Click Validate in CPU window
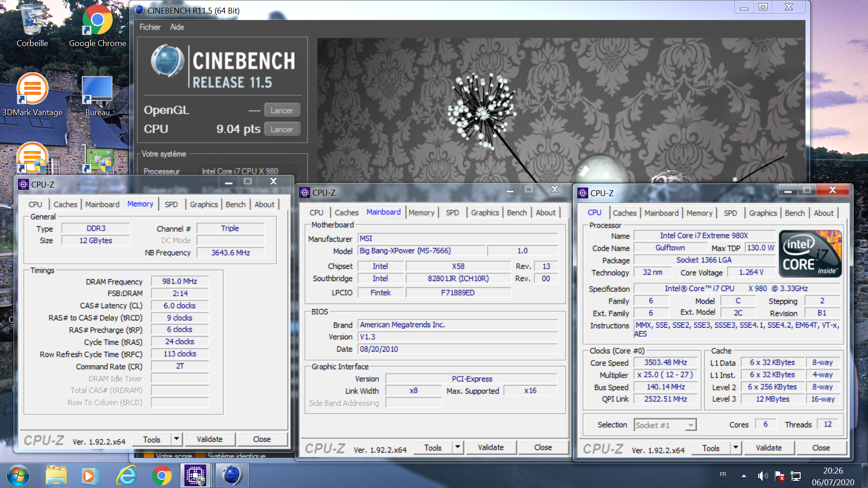This screenshot has width=868, height=488. point(769,448)
